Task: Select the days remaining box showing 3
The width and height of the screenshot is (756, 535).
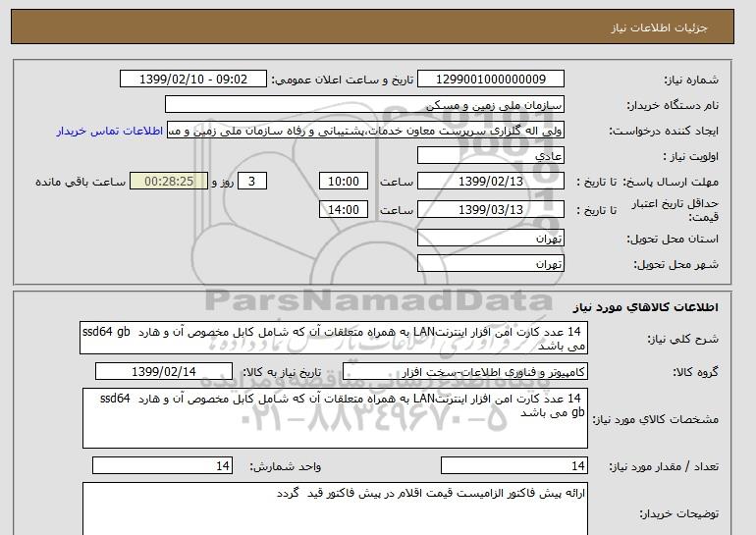Action: pyautogui.click(x=251, y=182)
